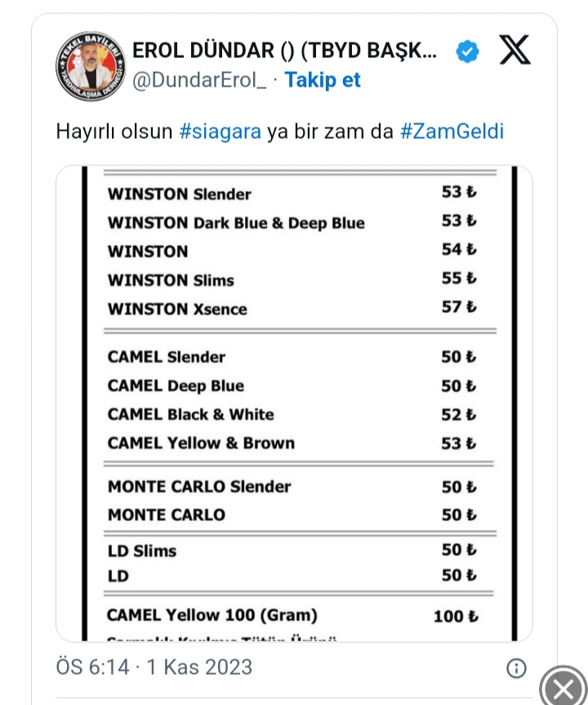
Task: Click the CAMEL Yellow 100 (Gram) row
Action: click(292, 615)
